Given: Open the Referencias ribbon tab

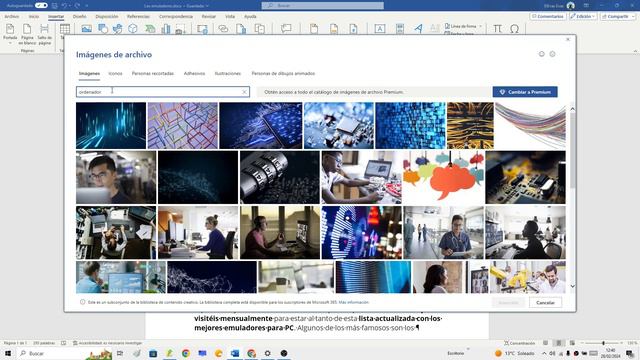Looking at the screenshot, I should (x=138, y=16).
